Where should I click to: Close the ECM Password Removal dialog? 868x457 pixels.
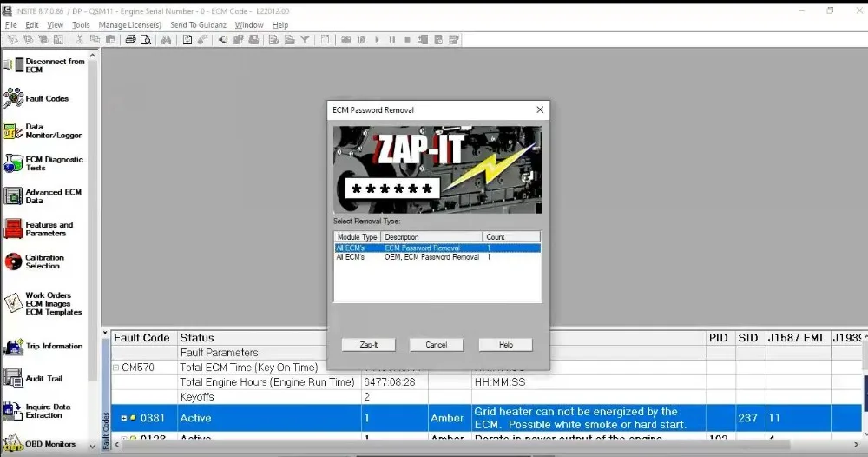[540, 109]
